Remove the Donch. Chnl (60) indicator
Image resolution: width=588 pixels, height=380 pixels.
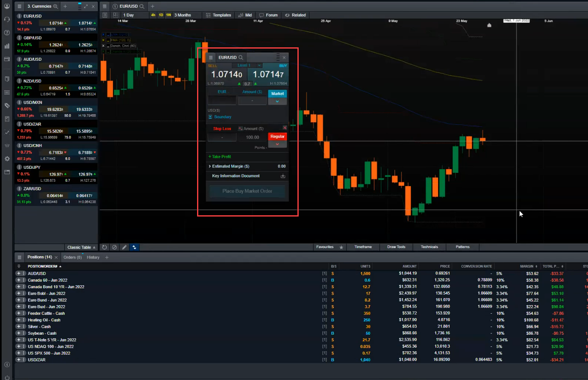103,46
